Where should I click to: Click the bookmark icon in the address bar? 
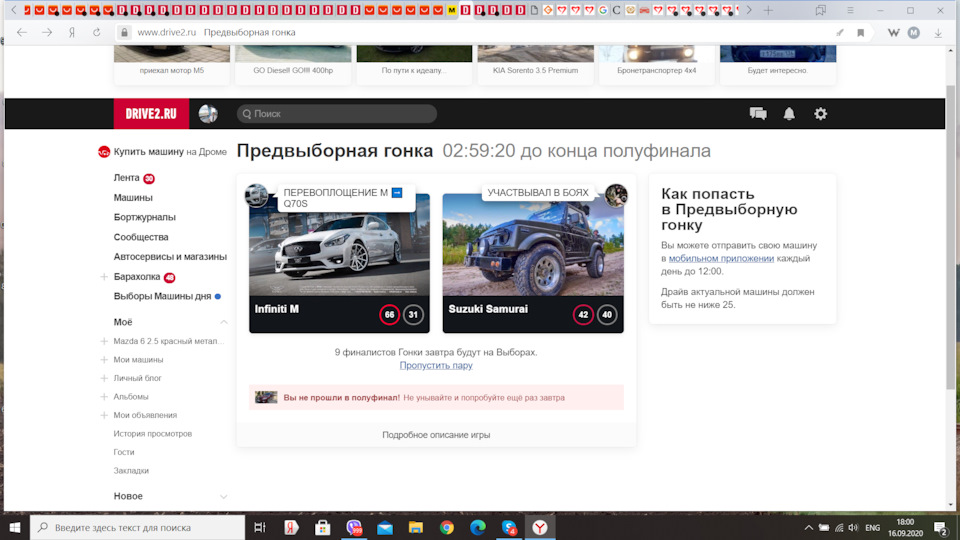pyautogui.click(x=860, y=32)
